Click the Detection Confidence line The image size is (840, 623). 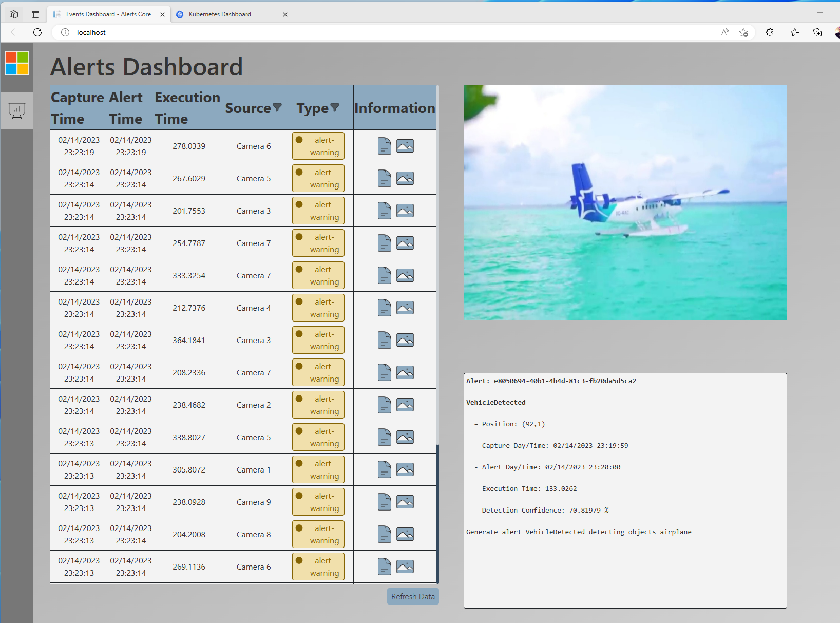tap(541, 511)
